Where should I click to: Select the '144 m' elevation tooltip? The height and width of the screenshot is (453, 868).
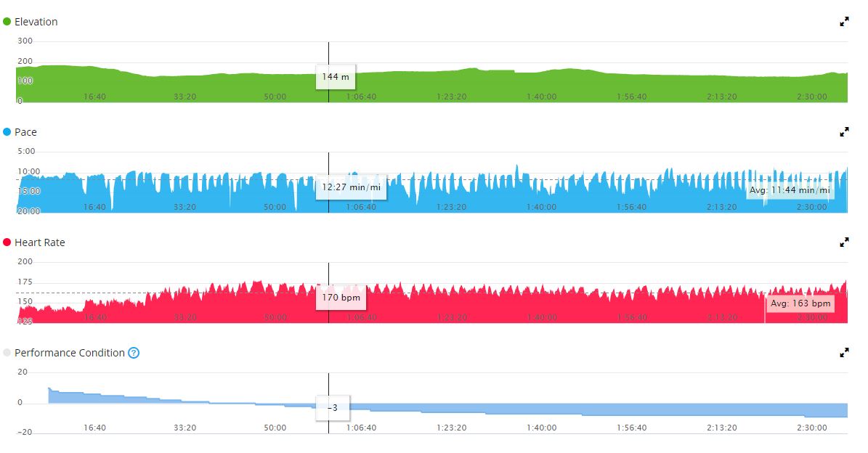pos(336,76)
